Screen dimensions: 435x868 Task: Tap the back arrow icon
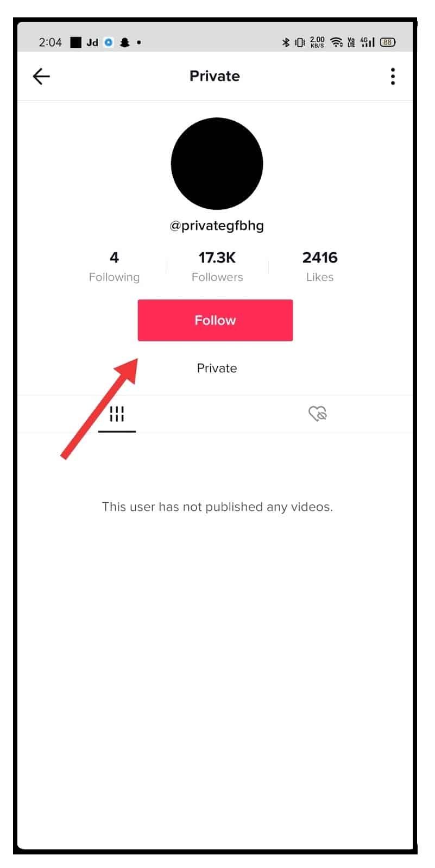(x=41, y=76)
